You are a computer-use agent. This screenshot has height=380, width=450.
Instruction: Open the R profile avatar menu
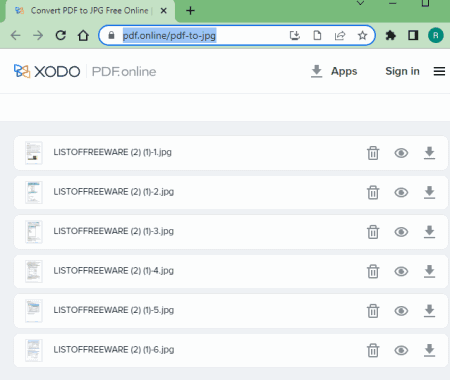coord(436,35)
